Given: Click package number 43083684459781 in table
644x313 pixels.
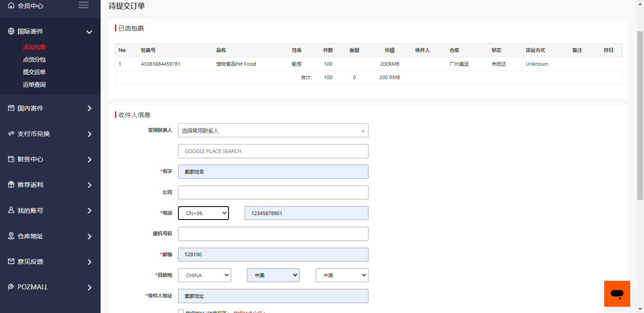Looking at the screenshot, I should 161,64.
